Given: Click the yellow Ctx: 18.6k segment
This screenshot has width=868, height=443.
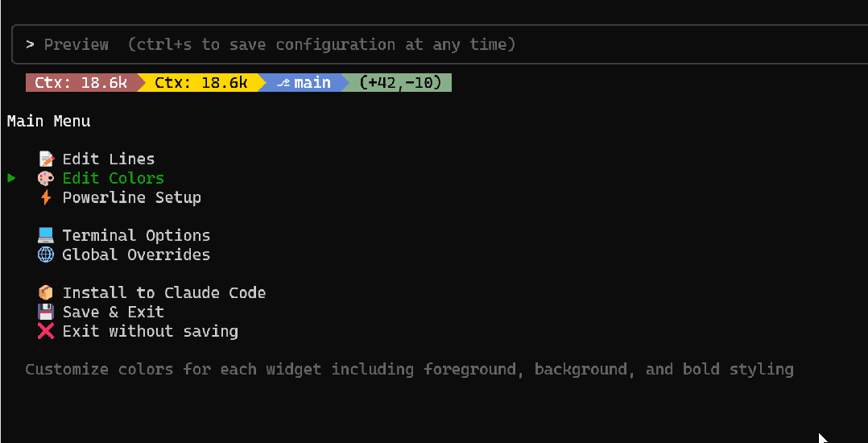Looking at the screenshot, I should [200, 82].
